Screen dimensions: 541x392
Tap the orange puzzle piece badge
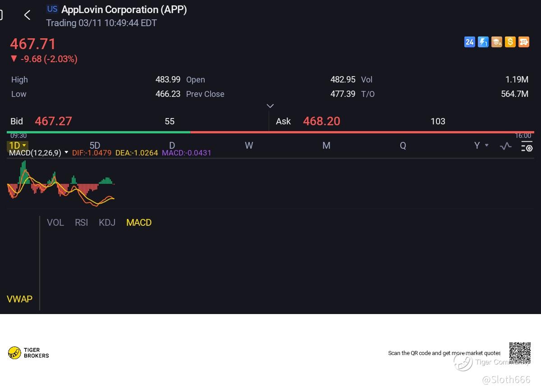tap(523, 42)
